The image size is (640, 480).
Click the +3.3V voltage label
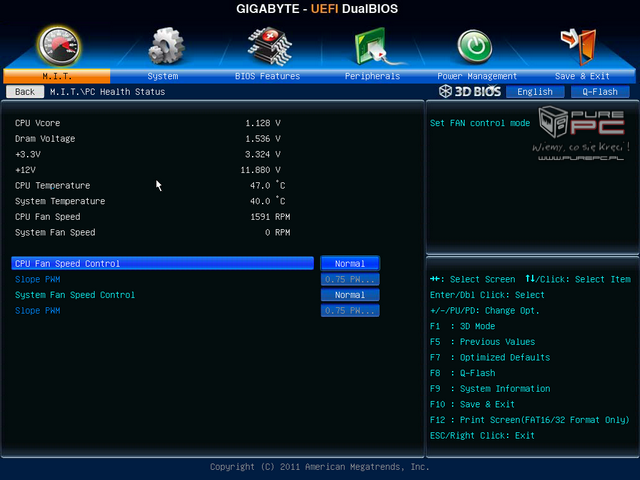pos(28,154)
